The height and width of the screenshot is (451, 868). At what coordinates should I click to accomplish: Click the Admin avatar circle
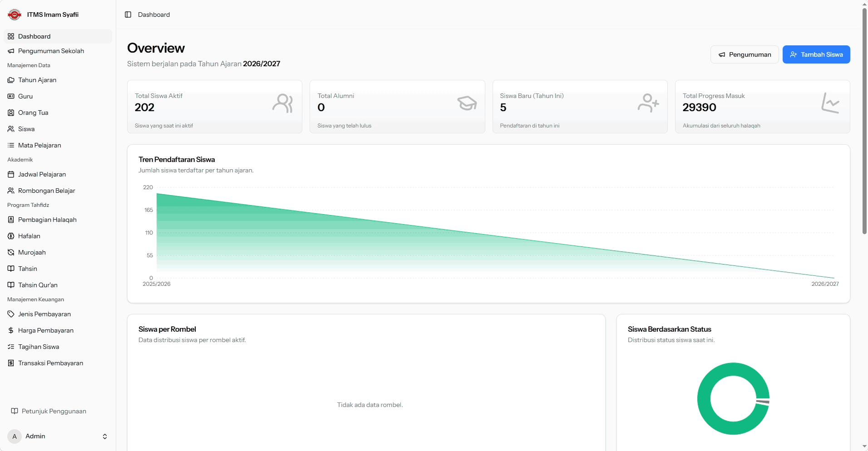pos(15,436)
